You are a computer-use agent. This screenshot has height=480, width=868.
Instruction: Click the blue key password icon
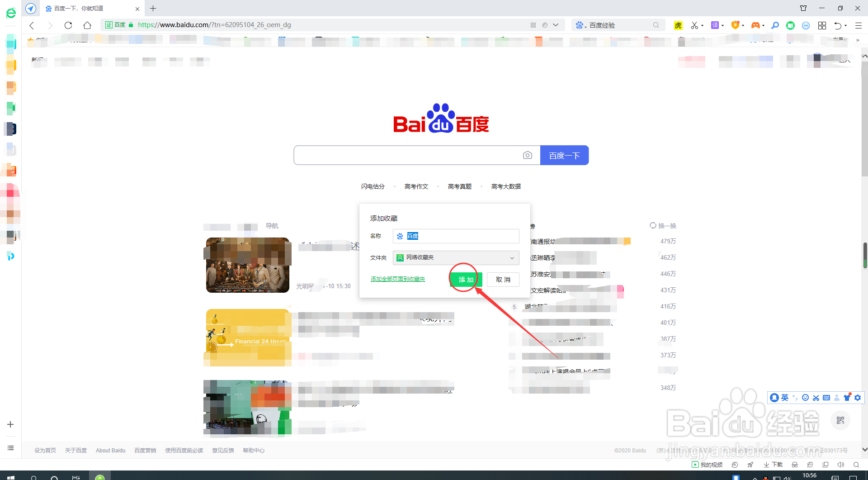pyautogui.click(x=775, y=25)
